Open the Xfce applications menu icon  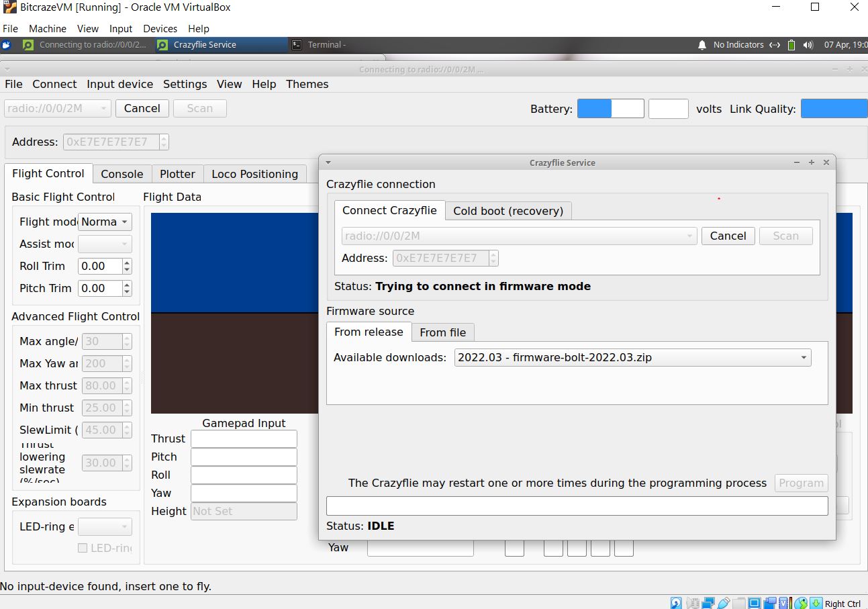(x=7, y=45)
